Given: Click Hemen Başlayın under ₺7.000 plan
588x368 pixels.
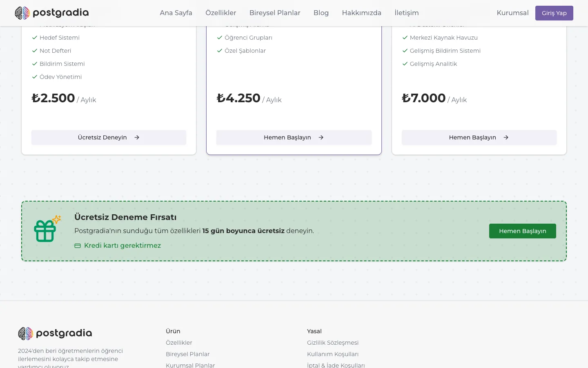Looking at the screenshot, I should click(479, 137).
